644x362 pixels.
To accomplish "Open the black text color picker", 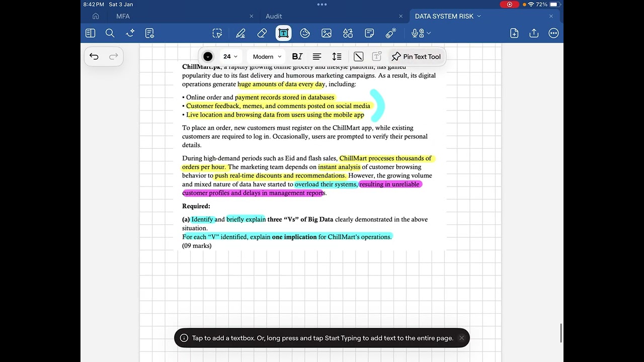I will pos(208,57).
